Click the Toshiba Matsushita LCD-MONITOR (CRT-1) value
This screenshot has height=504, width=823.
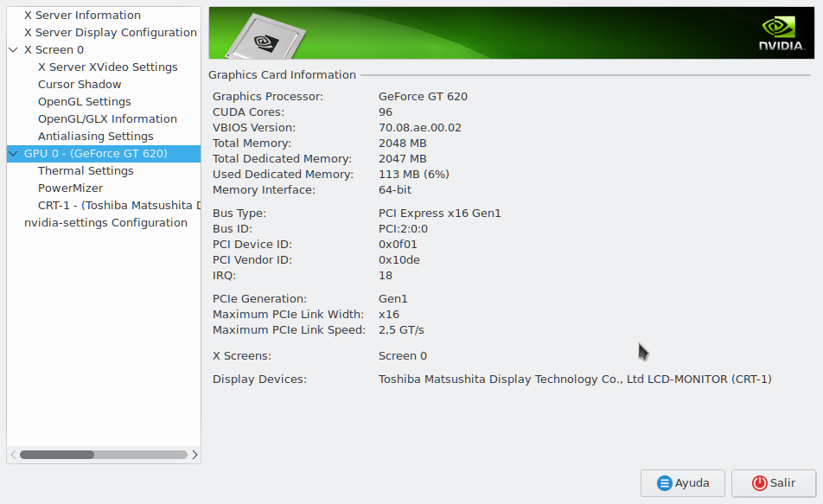coord(575,380)
